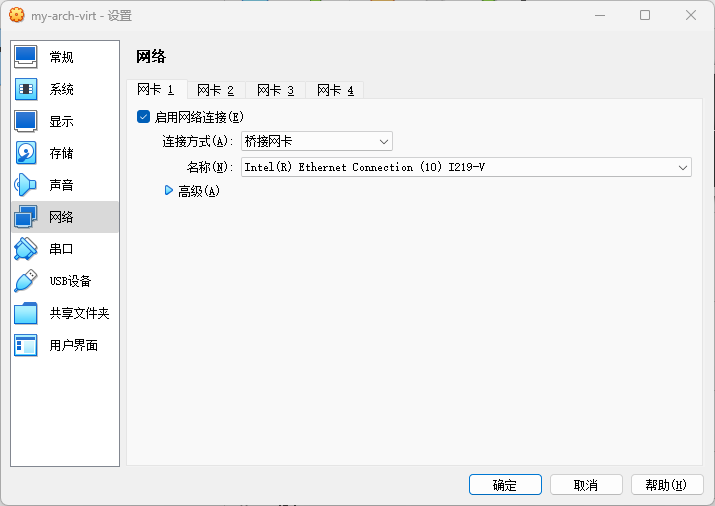715x506 pixels.
Task: Open the 连接方式 dropdown showing 桥接网卡
Action: [x=316, y=142]
